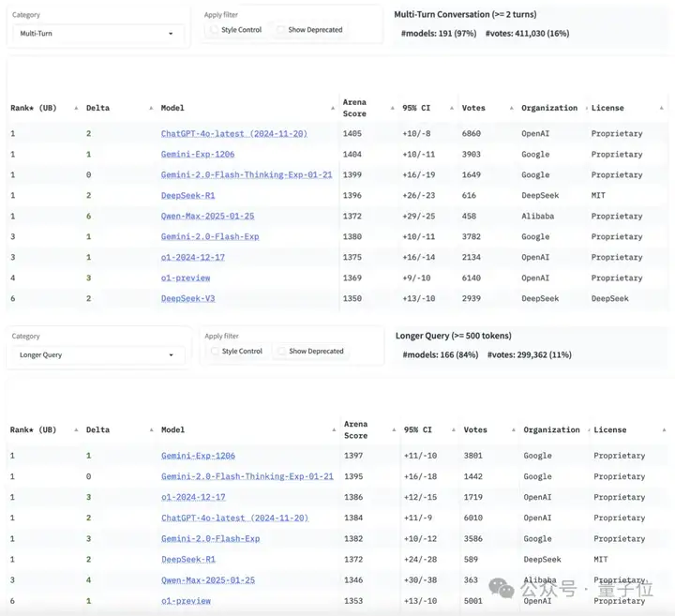The width and height of the screenshot is (675, 616).
Task: Sort top table by Model arrow icon
Action: coord(333,108)
